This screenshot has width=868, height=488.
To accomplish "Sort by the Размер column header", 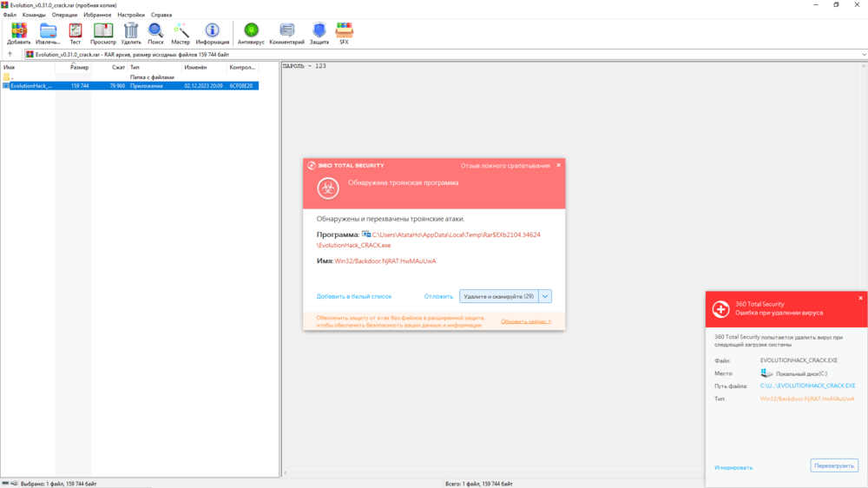I will click(73, 67).
